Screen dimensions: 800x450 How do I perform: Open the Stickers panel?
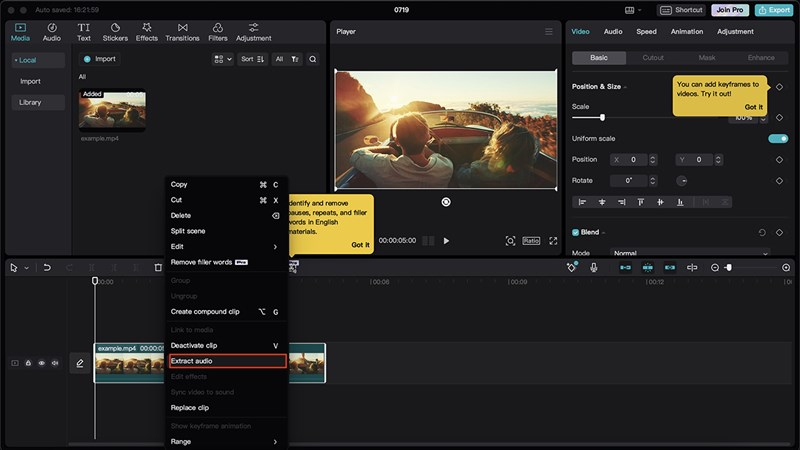(x=115, y=32)
